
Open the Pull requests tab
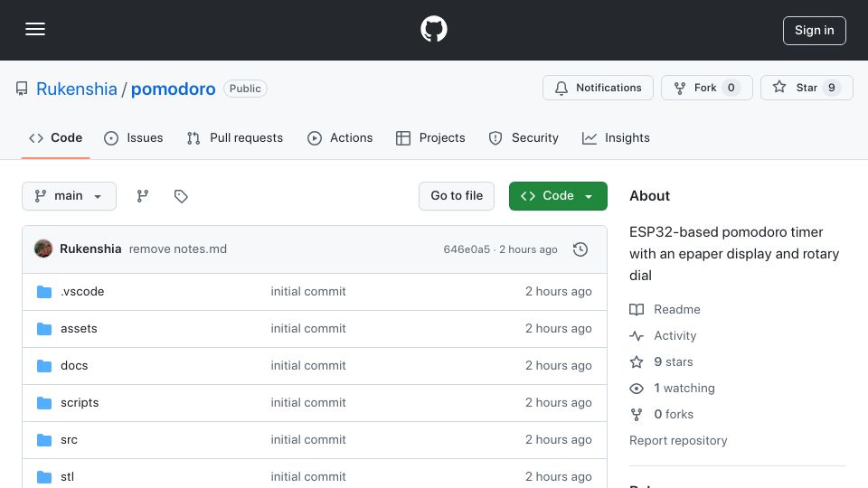[x=235, y=137]
